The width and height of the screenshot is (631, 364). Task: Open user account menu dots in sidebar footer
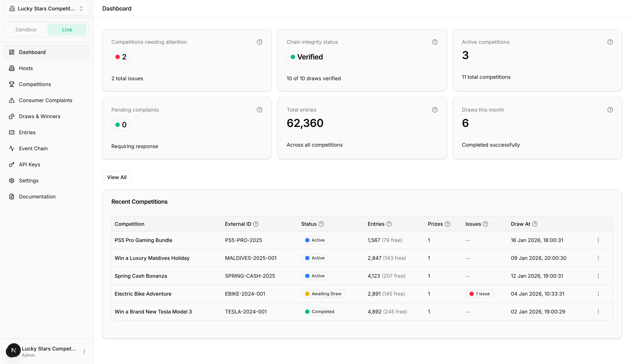[x=84, y=351]
